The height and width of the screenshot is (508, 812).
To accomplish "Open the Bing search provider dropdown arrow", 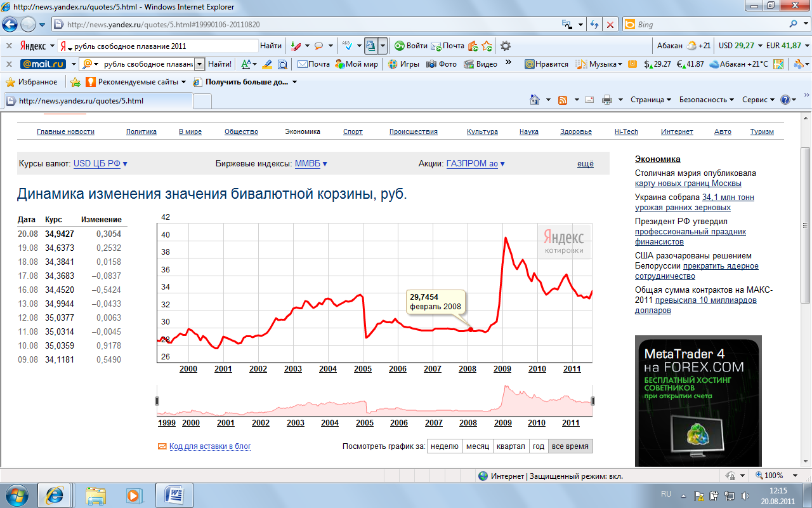I will click(804, 25).
